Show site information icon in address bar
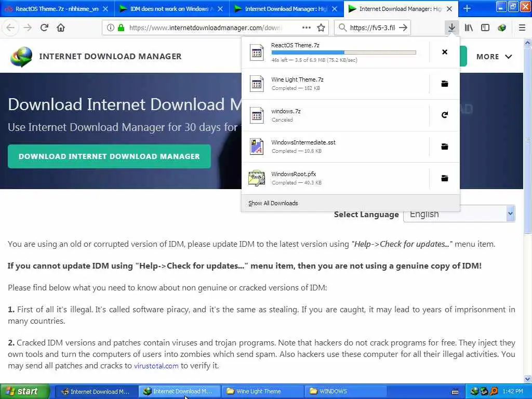Viewport: 532px width, 399px height. click(x=110, y=28)
